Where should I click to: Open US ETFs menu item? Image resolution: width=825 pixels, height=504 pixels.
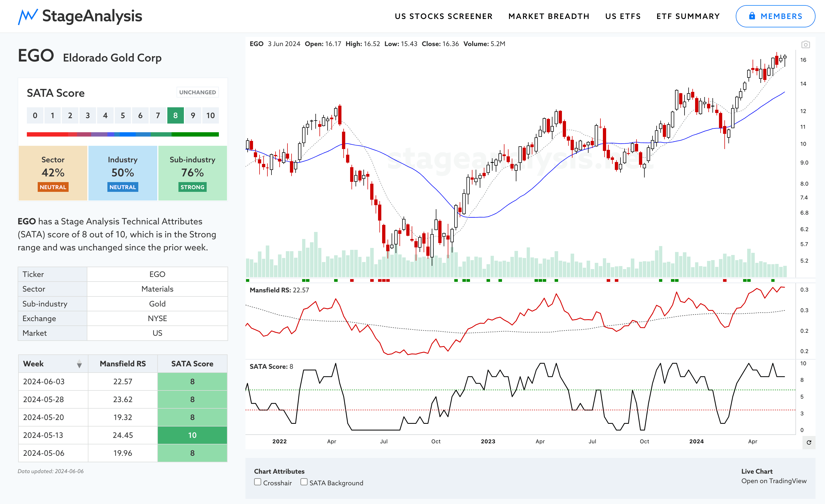point(623,16)
